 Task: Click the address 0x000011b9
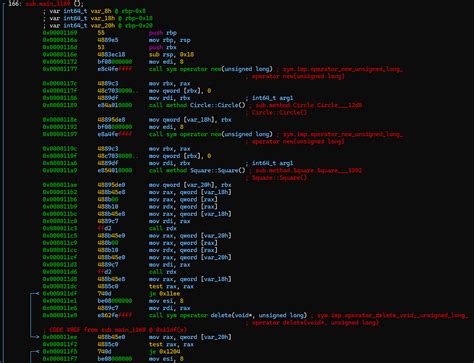pyautogui.click(x=60, y=207)
